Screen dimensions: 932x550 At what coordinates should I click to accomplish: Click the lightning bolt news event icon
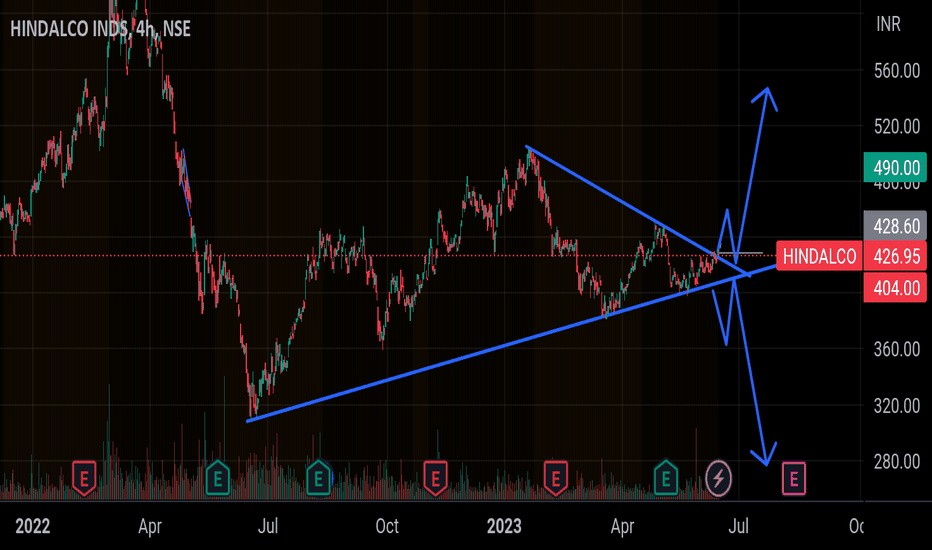click(x=718, y=478)
